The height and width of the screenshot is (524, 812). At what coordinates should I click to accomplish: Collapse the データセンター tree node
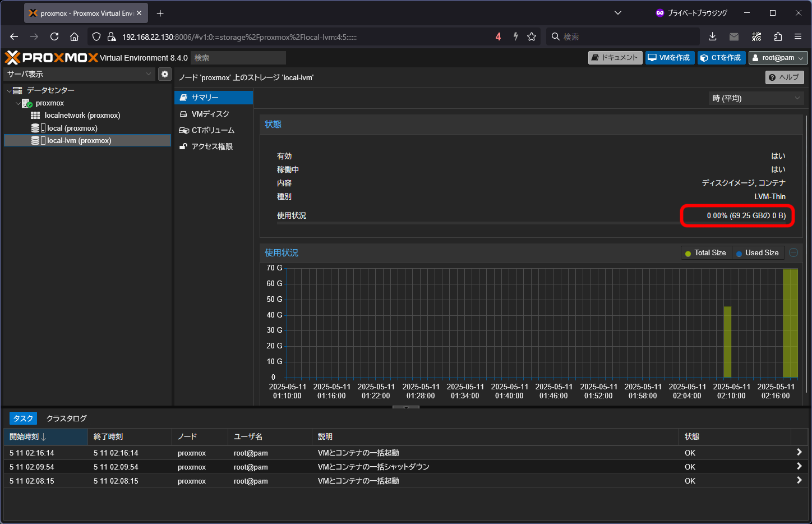coord(9,90)
